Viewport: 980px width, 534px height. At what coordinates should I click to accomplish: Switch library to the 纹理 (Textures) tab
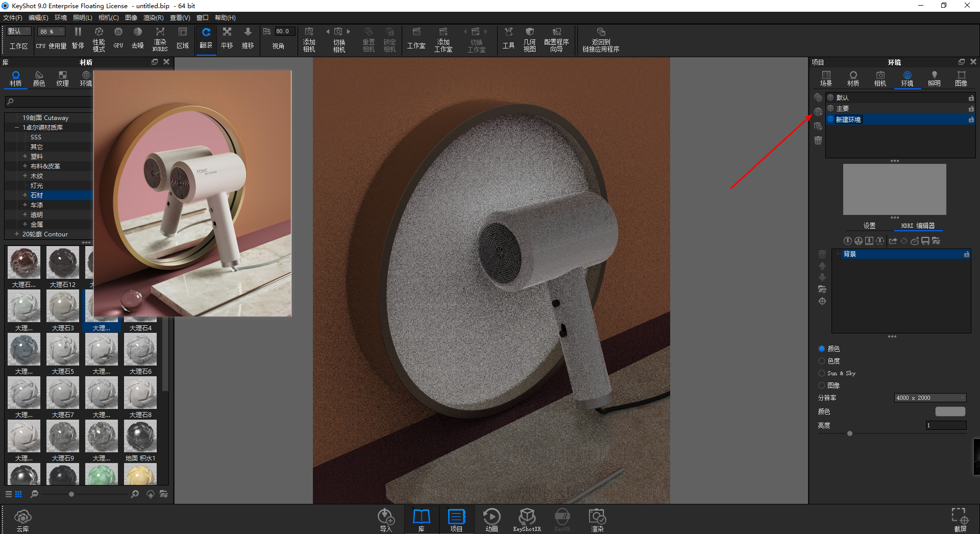[62, 79]
